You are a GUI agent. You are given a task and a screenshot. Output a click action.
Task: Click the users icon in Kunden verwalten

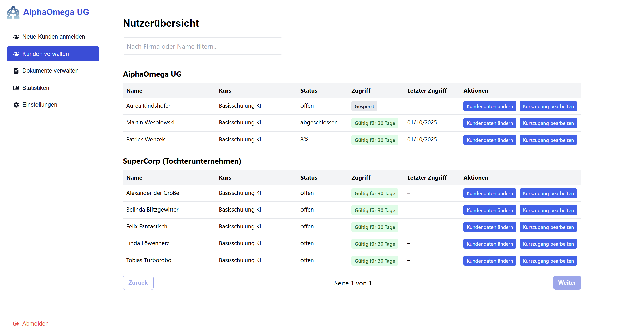[x=16, y=54]
